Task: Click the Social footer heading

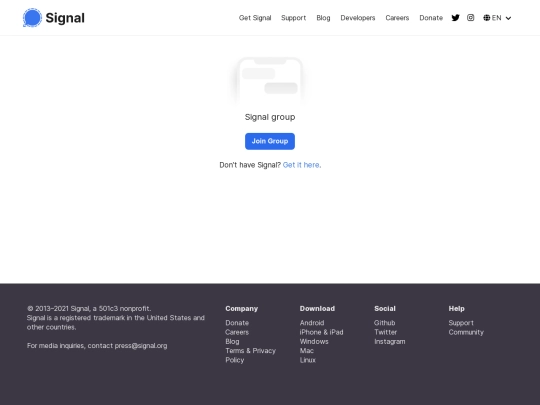Action: click(x=385, y=309)
